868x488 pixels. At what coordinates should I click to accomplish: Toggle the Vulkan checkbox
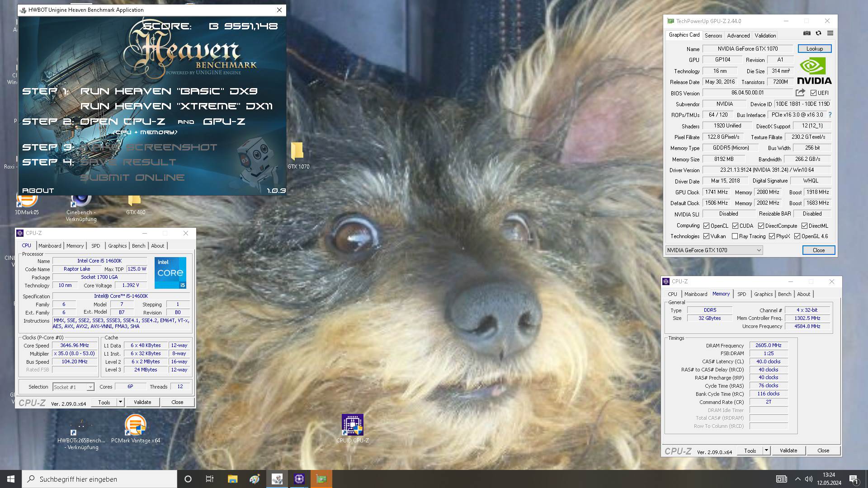tap(706, 236)
